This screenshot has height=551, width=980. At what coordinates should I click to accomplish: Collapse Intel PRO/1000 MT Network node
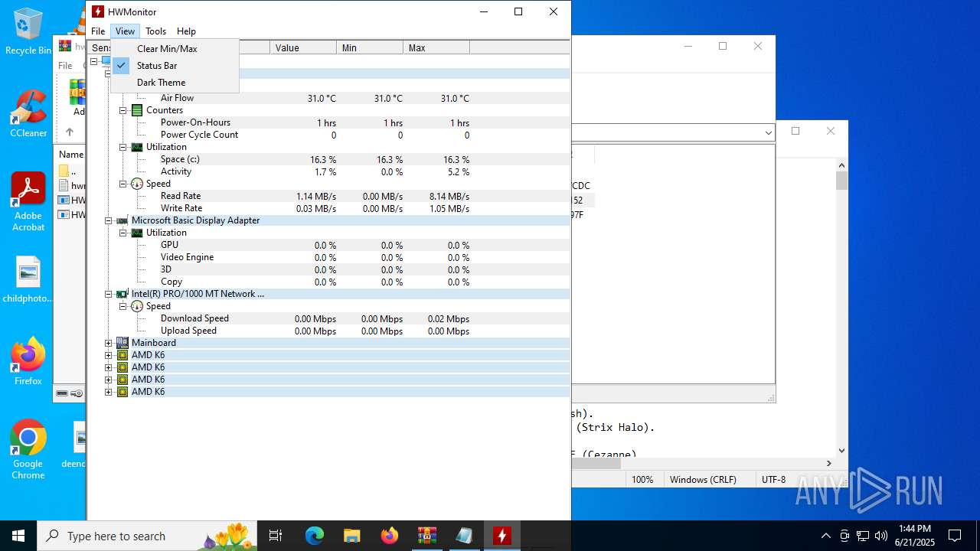pyautogui.click(x=108, y=294)
